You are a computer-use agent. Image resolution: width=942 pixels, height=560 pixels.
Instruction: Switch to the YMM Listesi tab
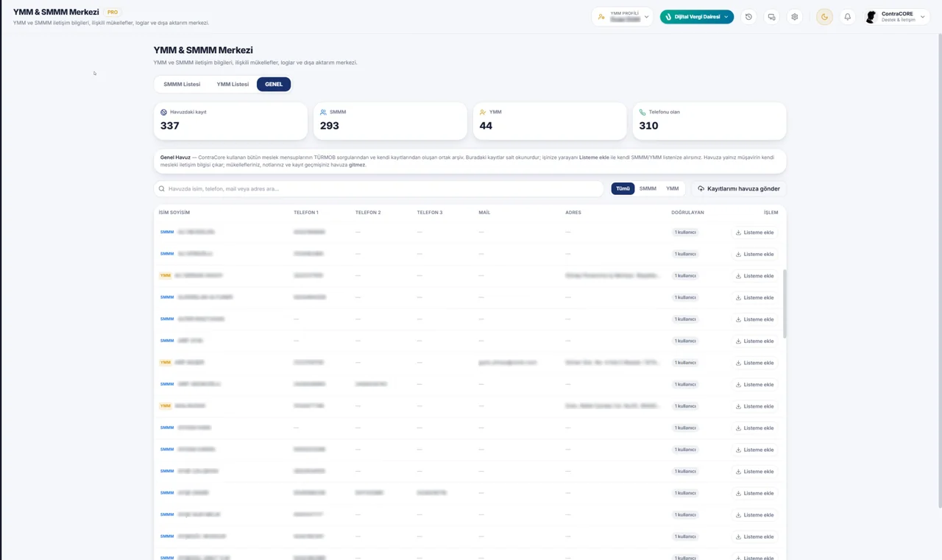coord(233,85)
